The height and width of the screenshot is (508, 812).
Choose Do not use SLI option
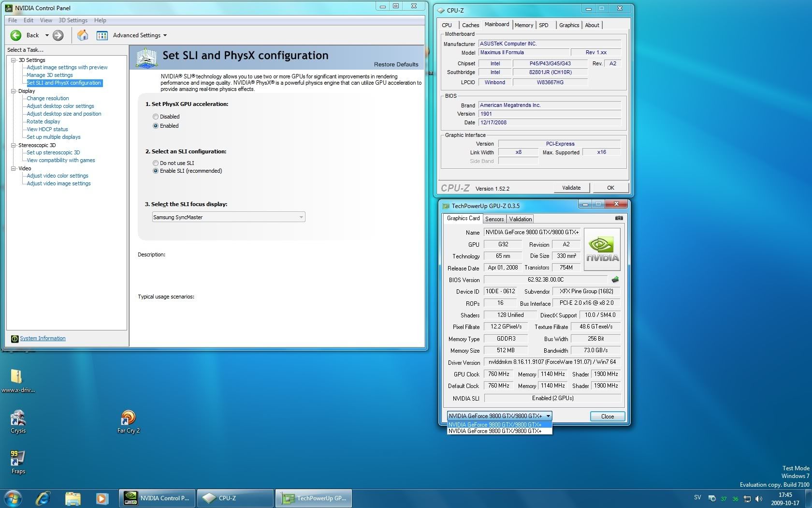[156, 163]
